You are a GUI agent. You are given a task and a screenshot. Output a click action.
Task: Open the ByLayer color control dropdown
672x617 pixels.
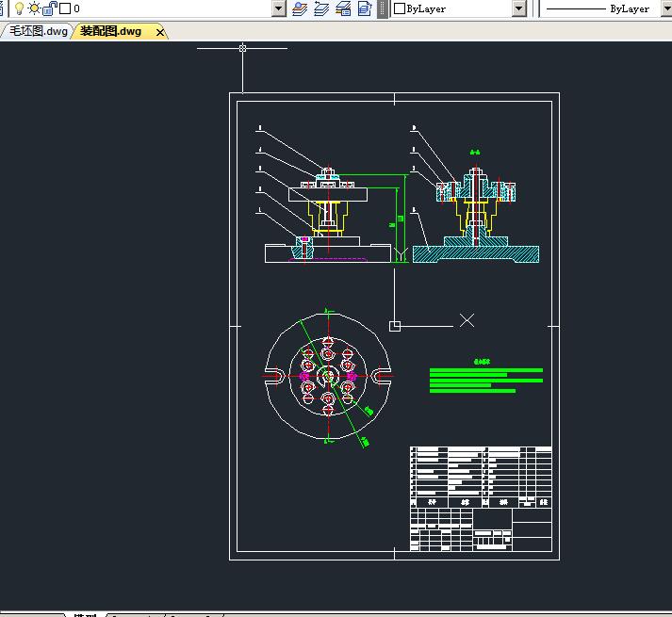pyautogui.click(x=519, y=8)
